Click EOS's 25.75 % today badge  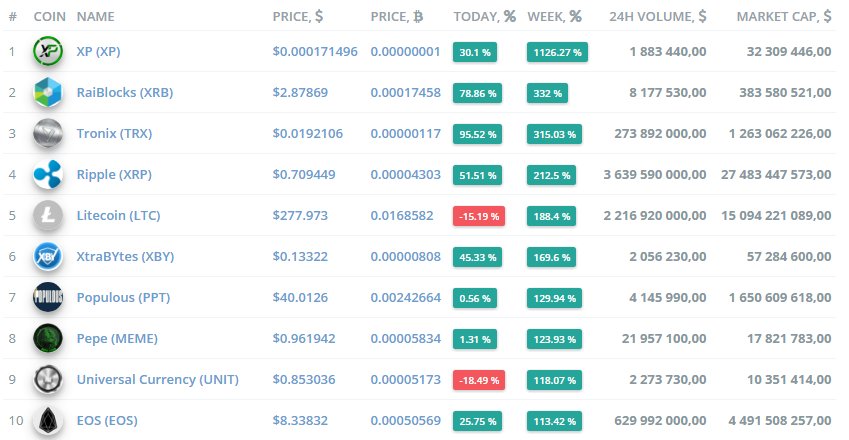coord(478,422)
